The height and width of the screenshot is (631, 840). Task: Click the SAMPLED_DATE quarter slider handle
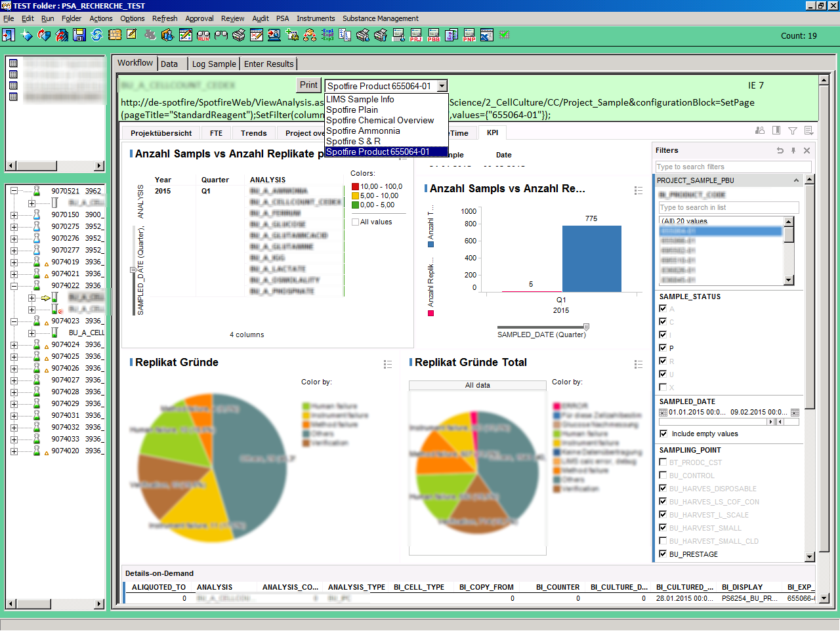[x=586, y=327]
